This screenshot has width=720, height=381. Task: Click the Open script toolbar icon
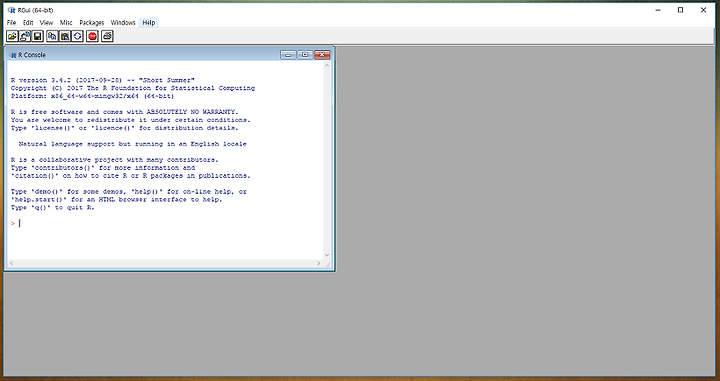pyautogui.click(x=12, y=36)
